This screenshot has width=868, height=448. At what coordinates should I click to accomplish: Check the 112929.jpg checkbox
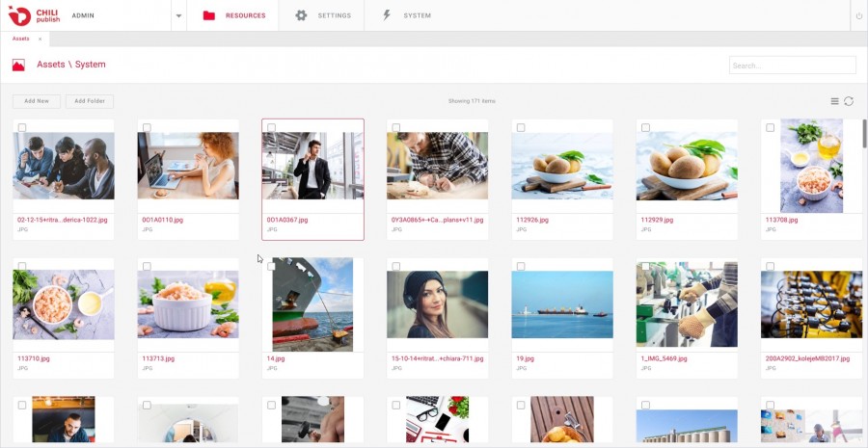645,128
